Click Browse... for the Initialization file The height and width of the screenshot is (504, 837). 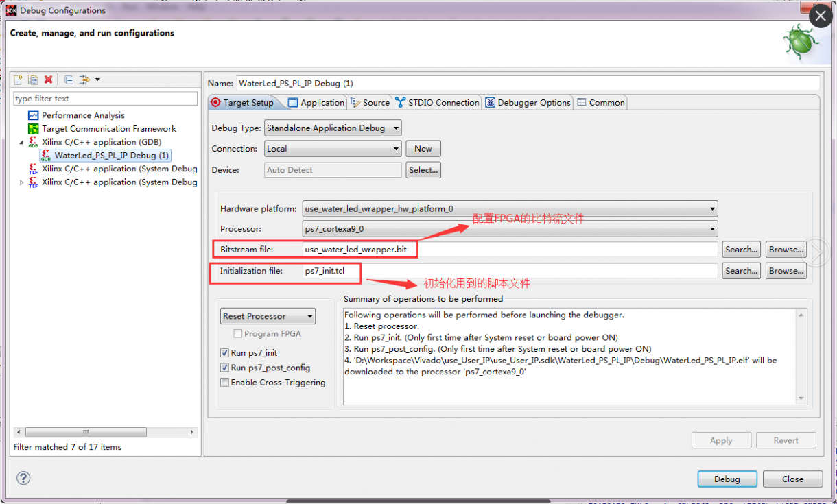[786, 271]
